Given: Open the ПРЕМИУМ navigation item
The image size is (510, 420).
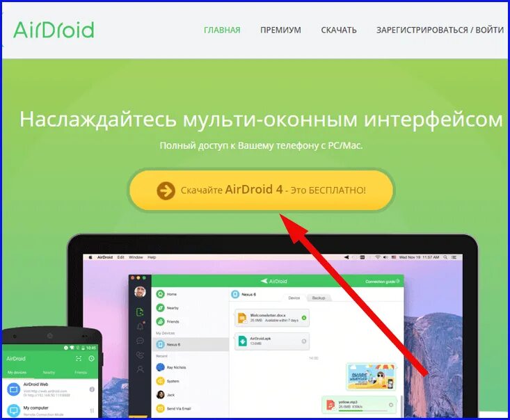Looking at the screenshot, I should tap(280, 30).
